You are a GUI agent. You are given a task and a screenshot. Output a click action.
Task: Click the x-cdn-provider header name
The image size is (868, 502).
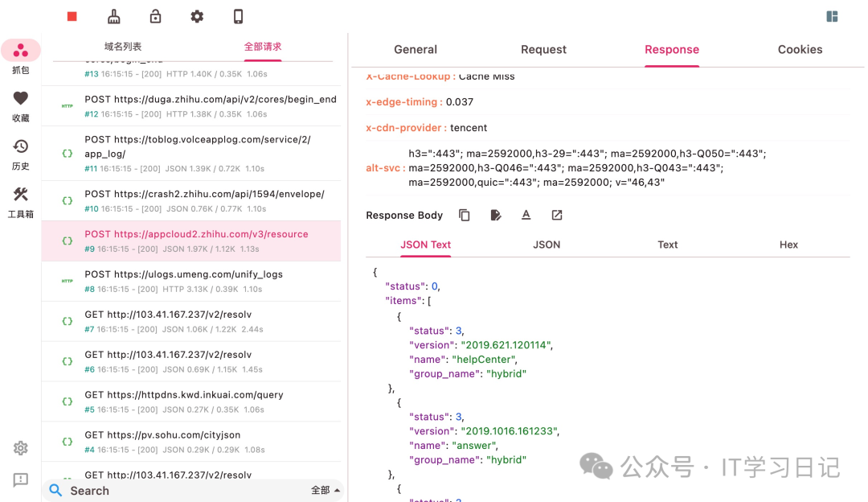[407, 127]
